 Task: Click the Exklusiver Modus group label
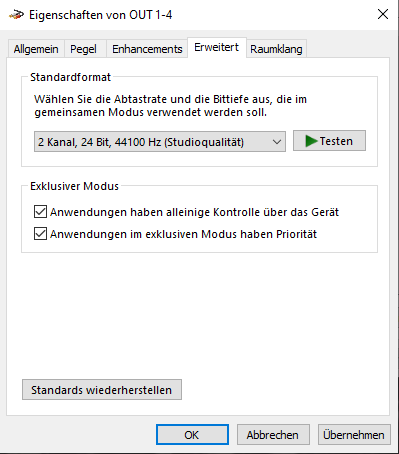pos(74,186)
